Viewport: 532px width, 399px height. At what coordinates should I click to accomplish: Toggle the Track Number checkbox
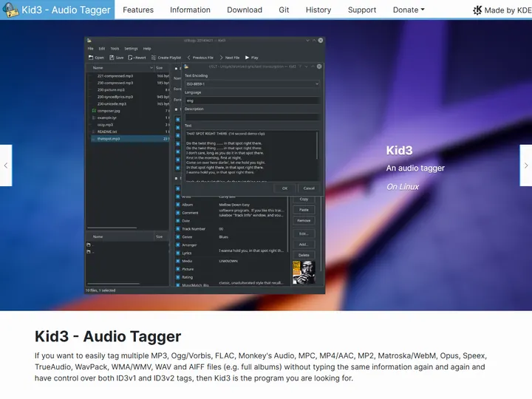pyautogui.click(x=178, y=229)
